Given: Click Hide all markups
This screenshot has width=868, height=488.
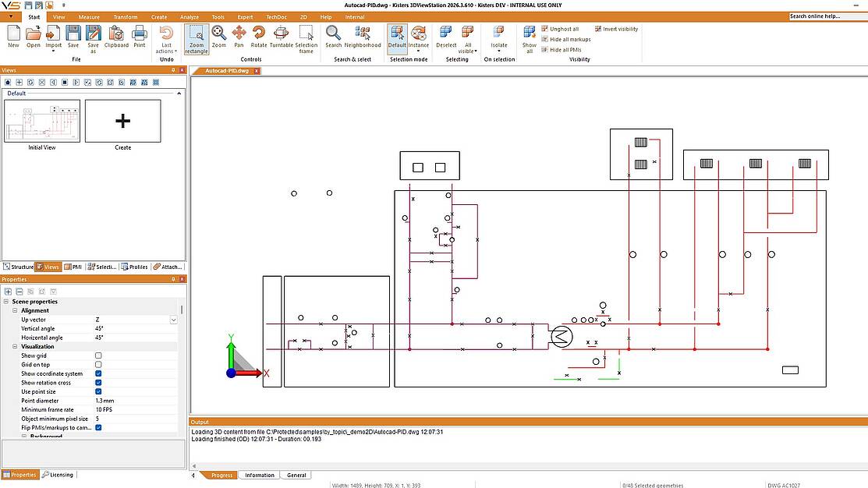Looking at the screenshot, I should [x=565, y=39].
